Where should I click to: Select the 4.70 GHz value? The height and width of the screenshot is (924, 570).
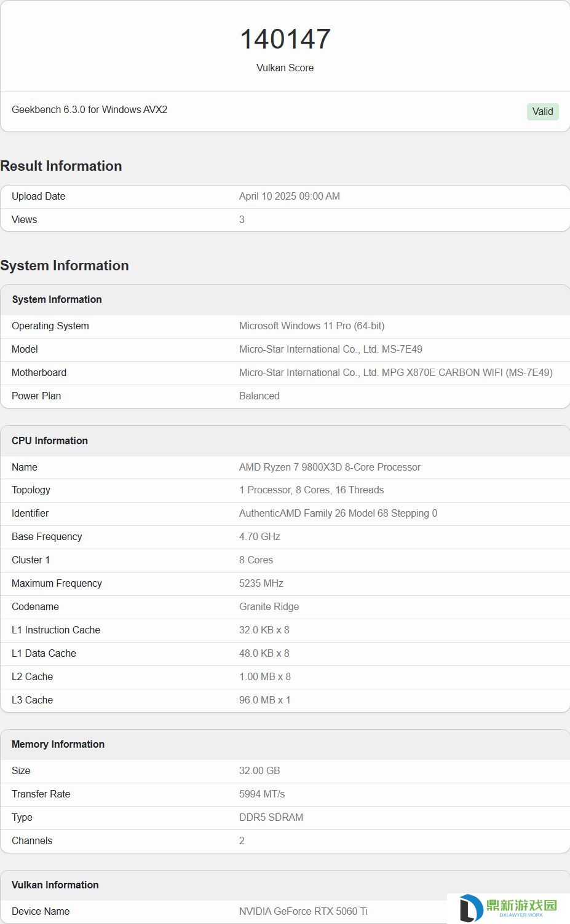(259, 536)
